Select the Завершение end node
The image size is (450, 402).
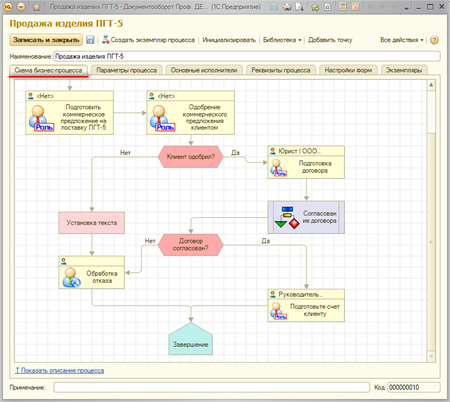191,339
